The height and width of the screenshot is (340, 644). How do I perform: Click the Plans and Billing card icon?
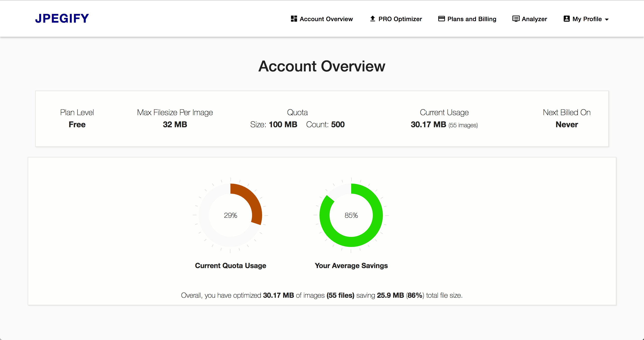click(441, 19)
